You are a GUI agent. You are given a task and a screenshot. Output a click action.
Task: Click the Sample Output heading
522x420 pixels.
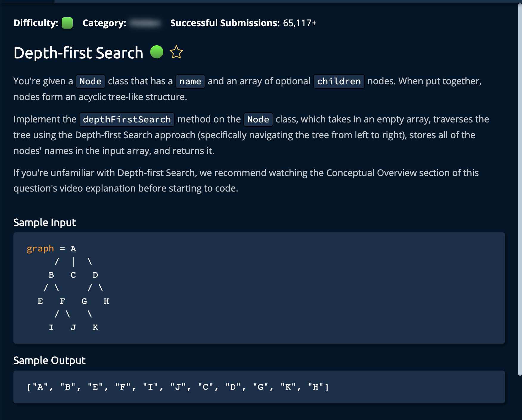pyautogui.click(x=49, y=360)
